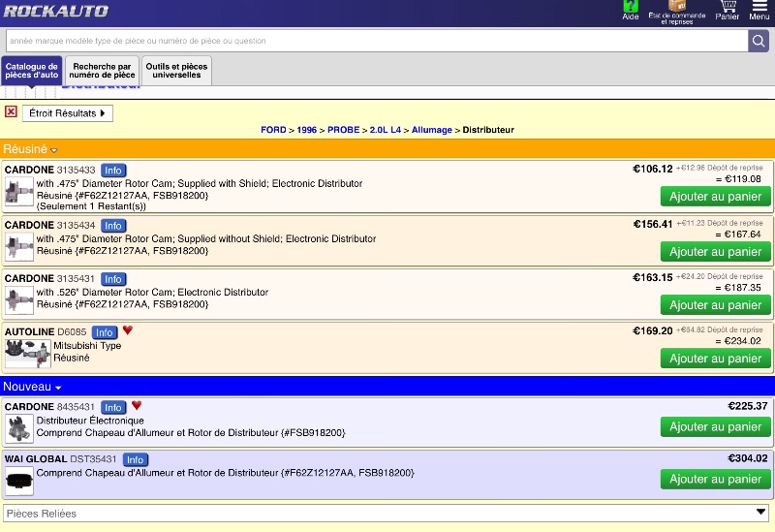This screenshot has width=775, height=532.
Task: Switch to the Recherche par numéro de pièce tab
Action: tap(102, 71)
